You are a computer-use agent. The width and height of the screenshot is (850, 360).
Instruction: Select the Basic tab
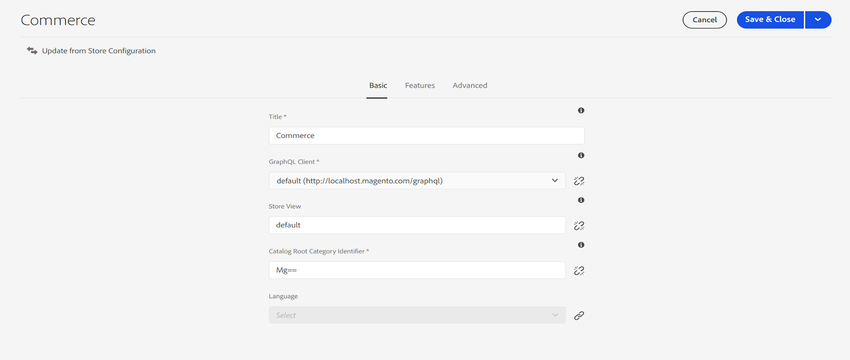coord(378,85)
